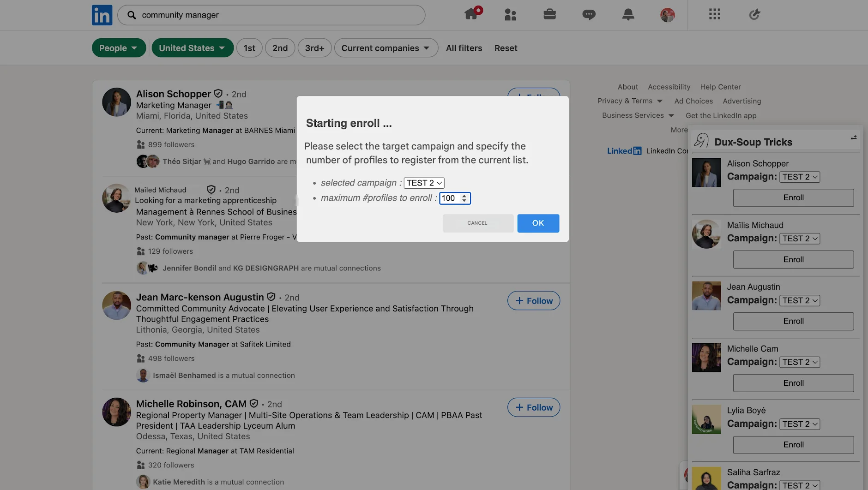Open All filters panel
Screen dimensions: 868x490
[x=464, y=48]
